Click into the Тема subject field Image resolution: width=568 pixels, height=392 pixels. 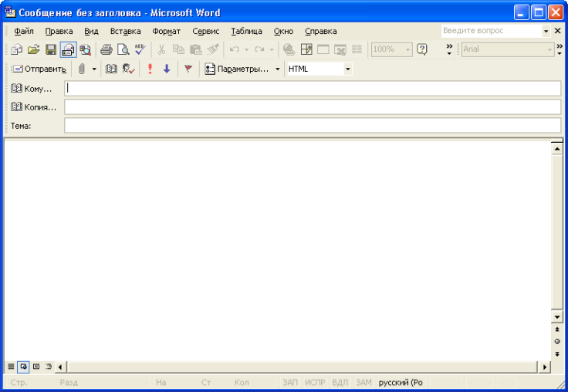[313, 126]
